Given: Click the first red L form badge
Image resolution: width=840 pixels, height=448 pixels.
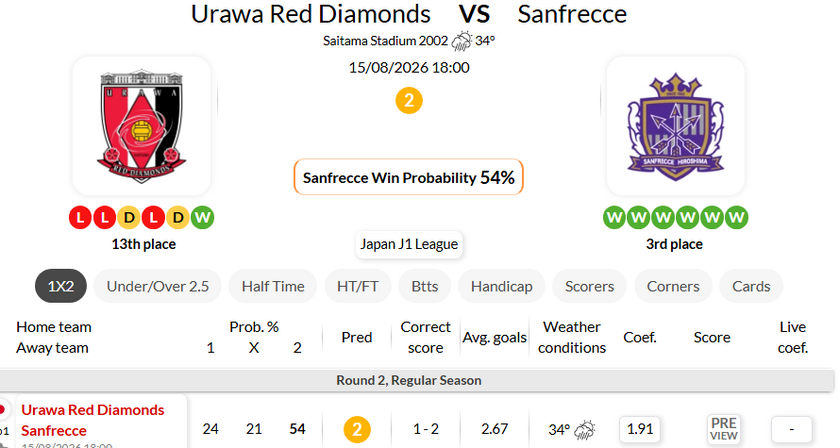Looking at the screenshot, I should 80,218.
